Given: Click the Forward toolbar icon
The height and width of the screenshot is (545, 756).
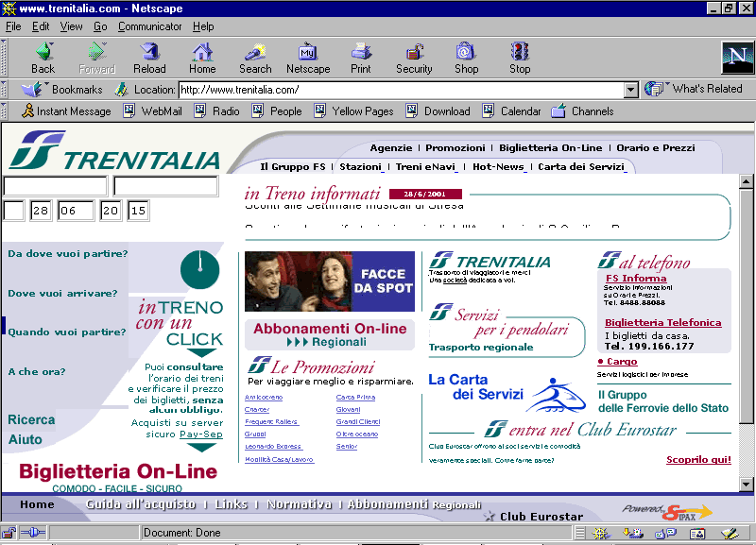Looking at the screenshot, I should tap(97, 58).
